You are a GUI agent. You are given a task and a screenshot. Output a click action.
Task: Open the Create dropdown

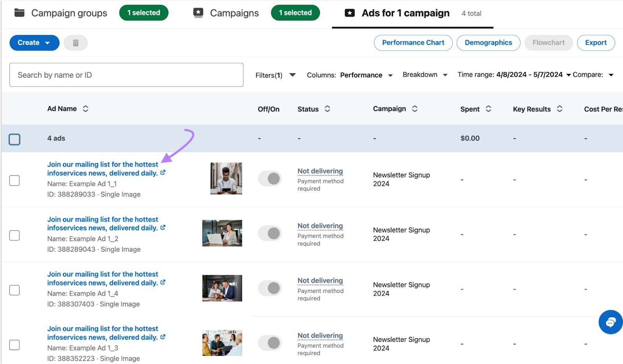tap(34, 43)
